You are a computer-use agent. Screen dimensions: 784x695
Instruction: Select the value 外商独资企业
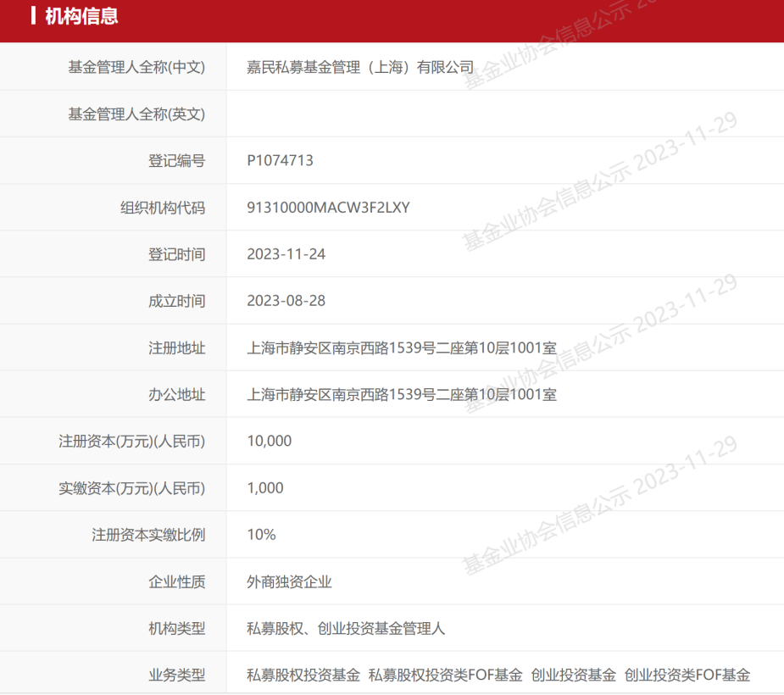289,582
